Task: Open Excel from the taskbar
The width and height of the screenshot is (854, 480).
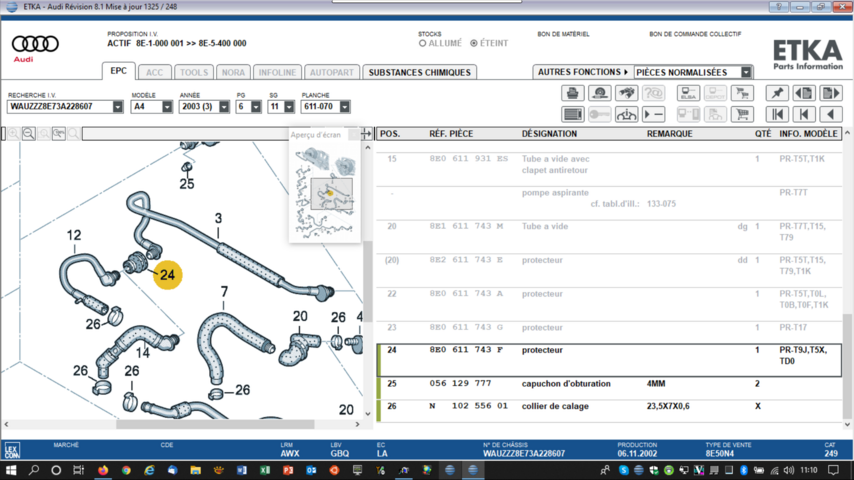Action: pos(265,470)
